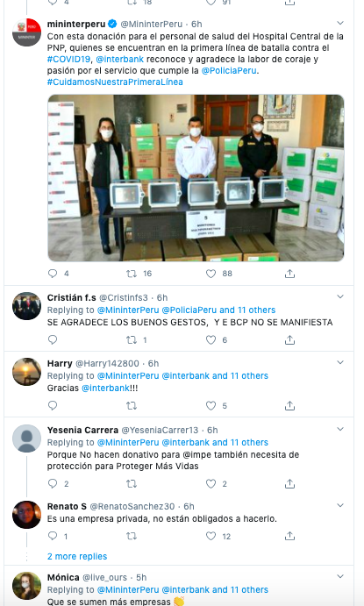Open the chevron menu on Yesenia Carrera's reply
Viewport: 364px width, 606px height.
click(340, 429)
